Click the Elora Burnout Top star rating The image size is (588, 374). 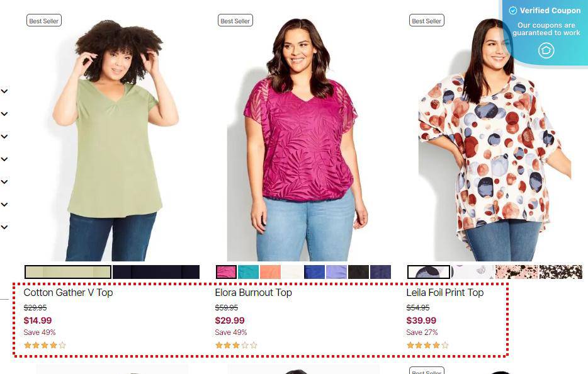pos(236,345)
